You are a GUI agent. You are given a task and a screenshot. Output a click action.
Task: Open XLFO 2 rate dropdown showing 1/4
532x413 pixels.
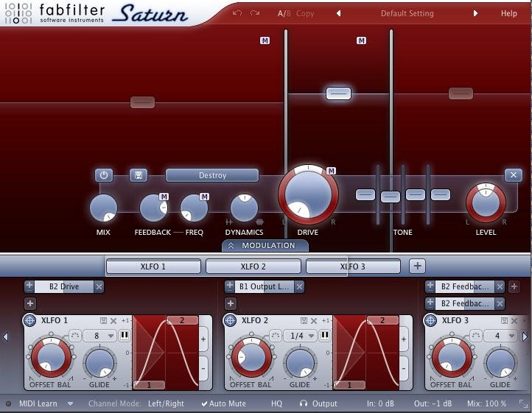[300, 336]
